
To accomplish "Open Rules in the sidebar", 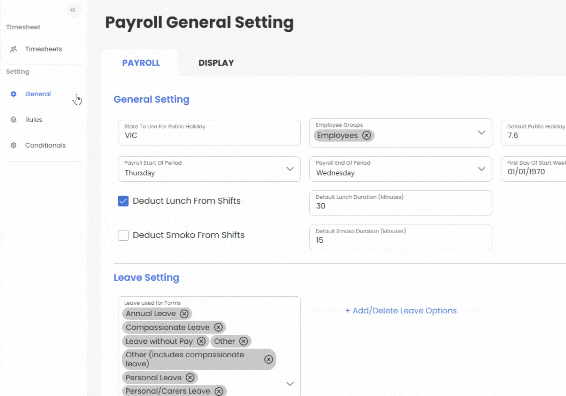I will pos(34,119).
